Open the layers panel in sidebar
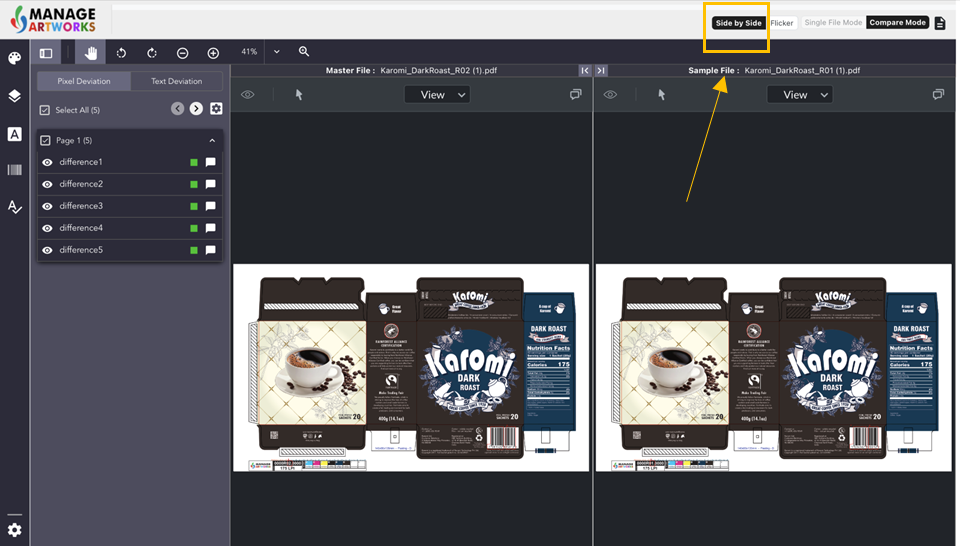This screenshot has width=960, height=548. (x=15, y=96)
